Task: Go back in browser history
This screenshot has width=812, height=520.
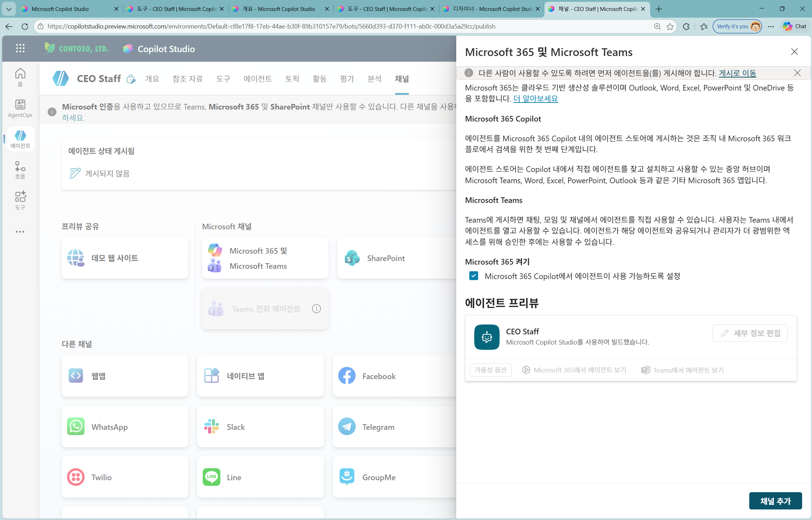Action: (9, 26)
